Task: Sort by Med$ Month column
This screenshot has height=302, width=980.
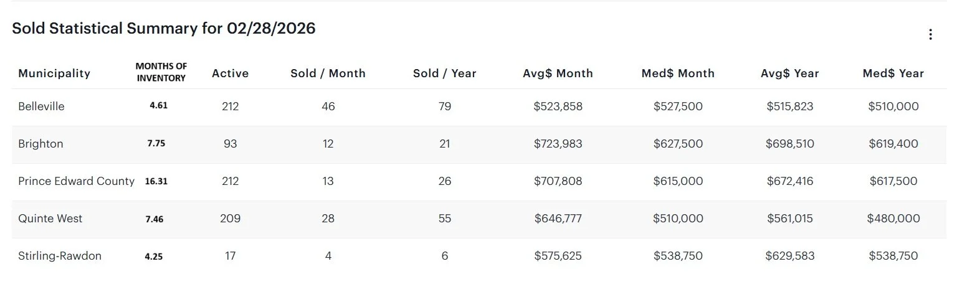Action: coord(678,73)
